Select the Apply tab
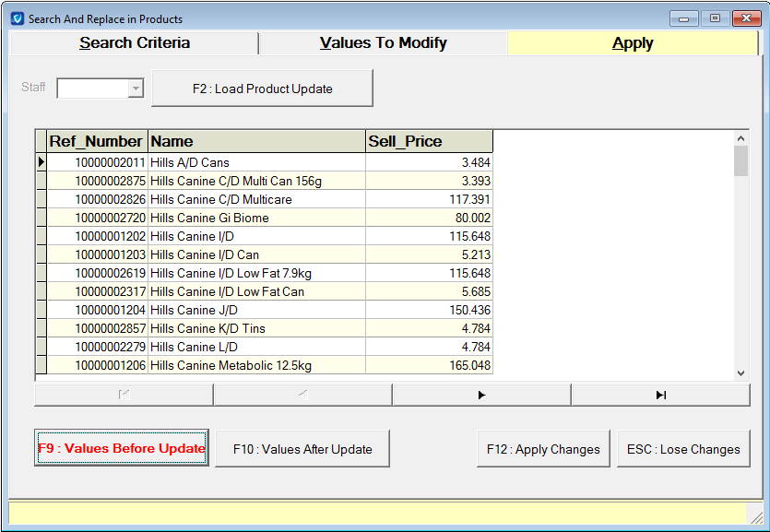The height and width of the screenshot is (532, 770). point(633,43)
